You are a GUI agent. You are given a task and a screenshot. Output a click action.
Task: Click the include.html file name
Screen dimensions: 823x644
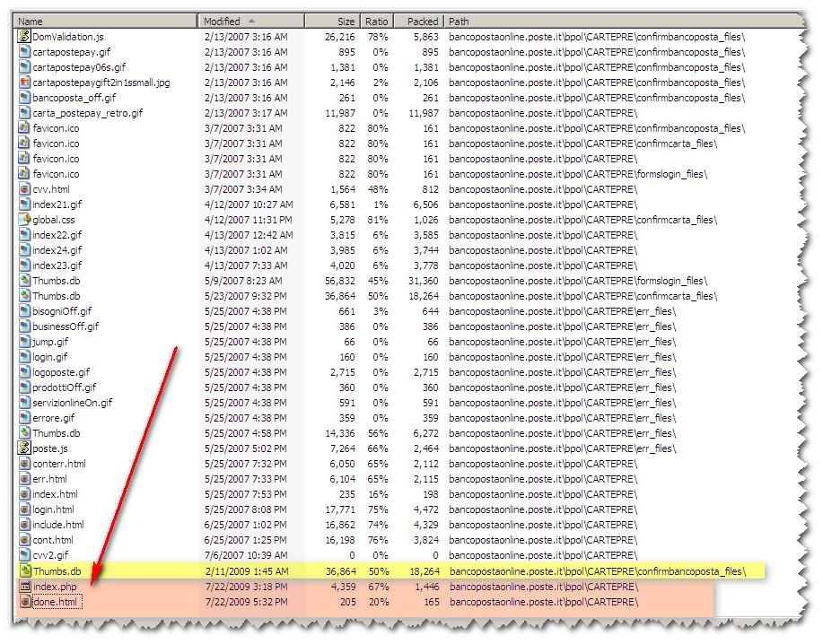point(58,525)
